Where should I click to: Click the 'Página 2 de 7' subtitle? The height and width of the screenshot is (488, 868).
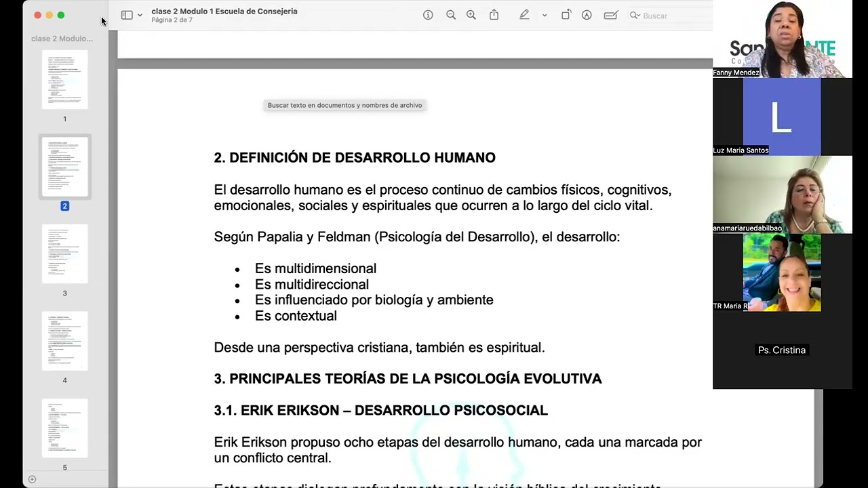point(172,20)
